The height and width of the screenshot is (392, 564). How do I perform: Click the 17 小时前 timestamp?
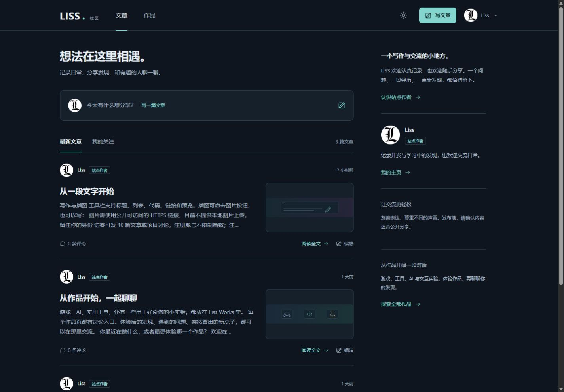pos(344,170)
